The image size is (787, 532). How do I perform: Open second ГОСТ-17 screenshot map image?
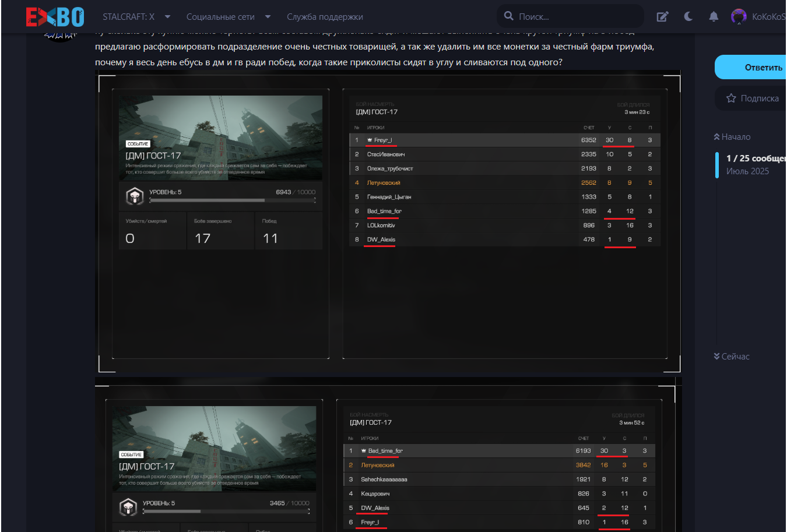pyautogui.click(x=214, y=449)
